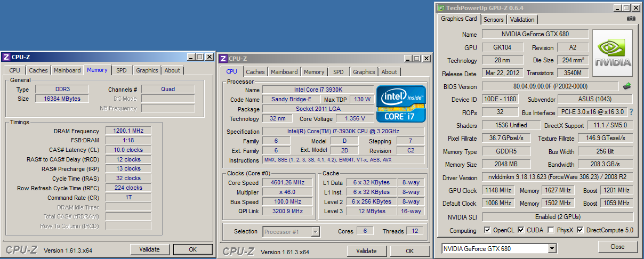644x259 pixels.
Task: Open Memory tab in CPU-Z CPU window
Action: [314, 72]
